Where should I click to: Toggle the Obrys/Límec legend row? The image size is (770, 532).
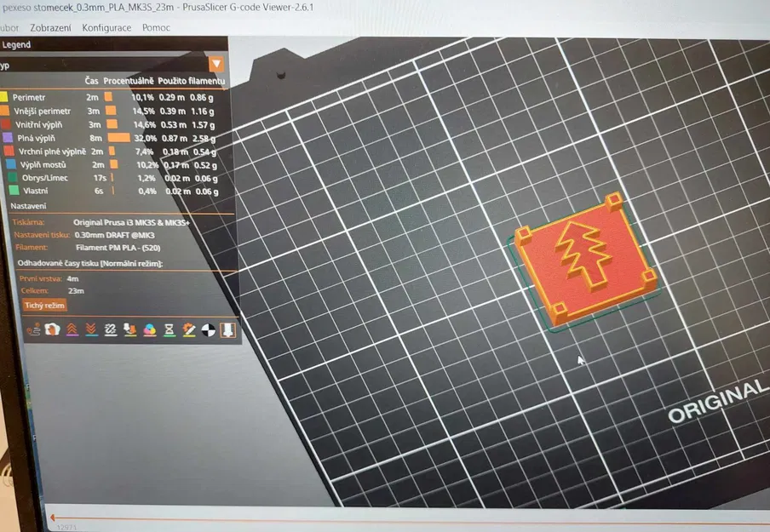tap(114, 178)
